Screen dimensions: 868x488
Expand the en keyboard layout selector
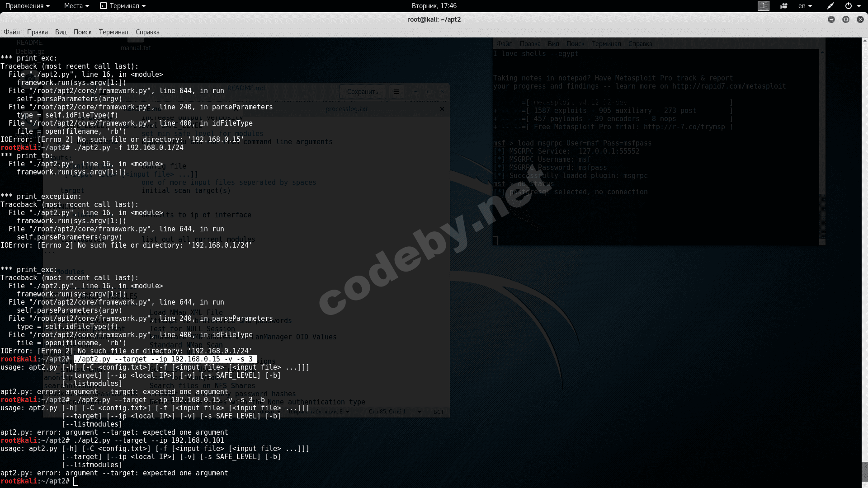805,6
